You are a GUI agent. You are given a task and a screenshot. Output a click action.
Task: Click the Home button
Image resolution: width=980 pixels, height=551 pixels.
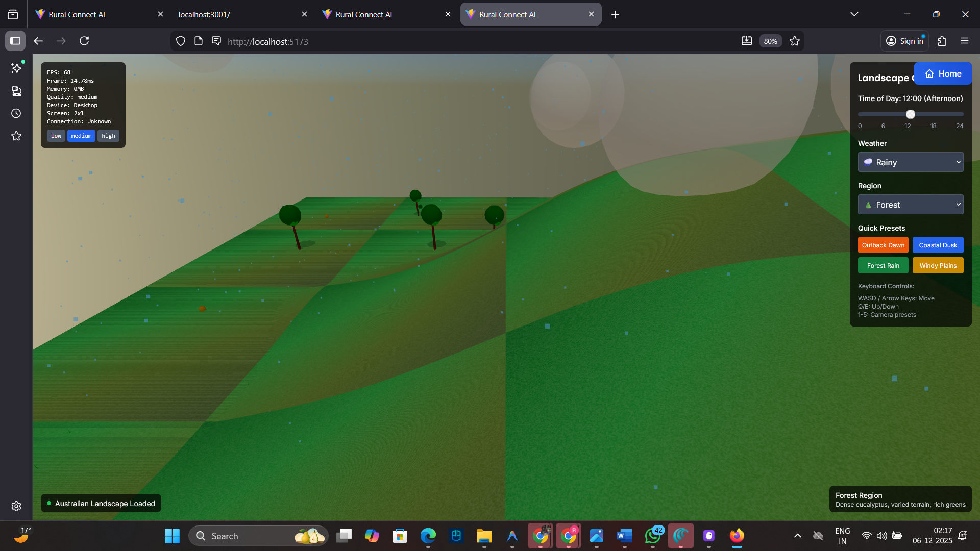point(942,73)
